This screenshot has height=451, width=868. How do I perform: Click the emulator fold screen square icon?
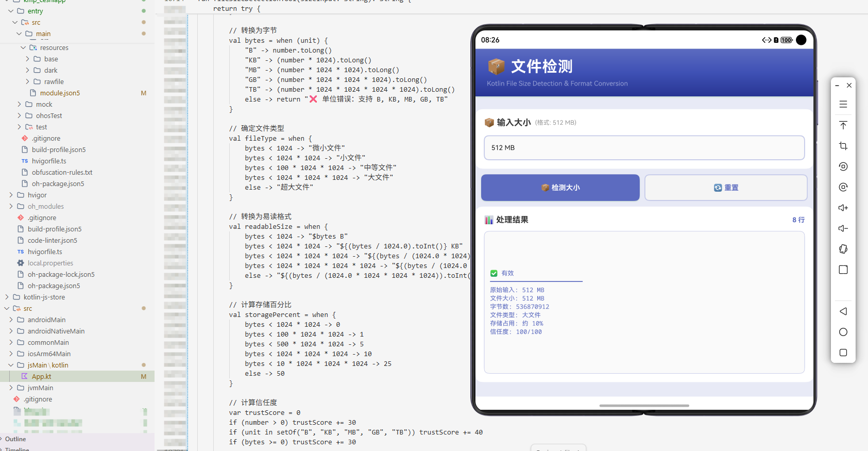pos(843,270)
